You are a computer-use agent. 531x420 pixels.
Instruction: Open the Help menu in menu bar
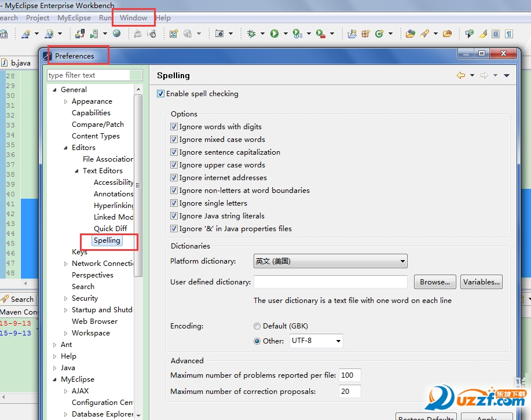(163, 18)
